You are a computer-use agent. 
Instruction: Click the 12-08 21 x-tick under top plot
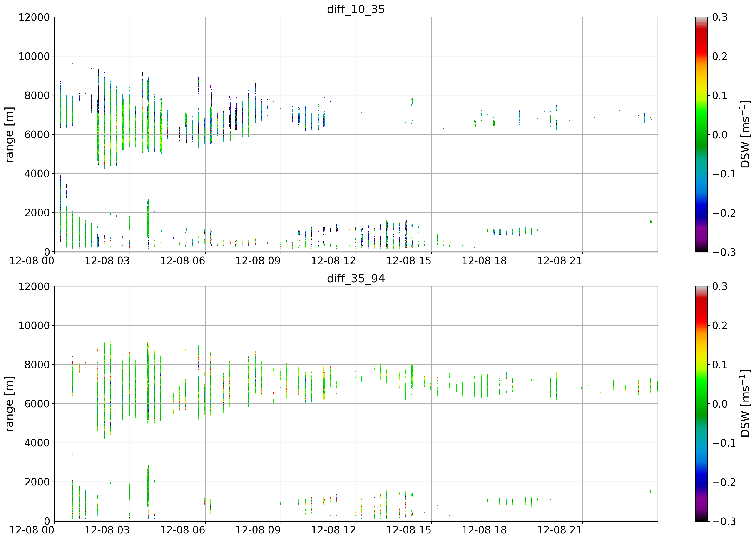(560, 261)
